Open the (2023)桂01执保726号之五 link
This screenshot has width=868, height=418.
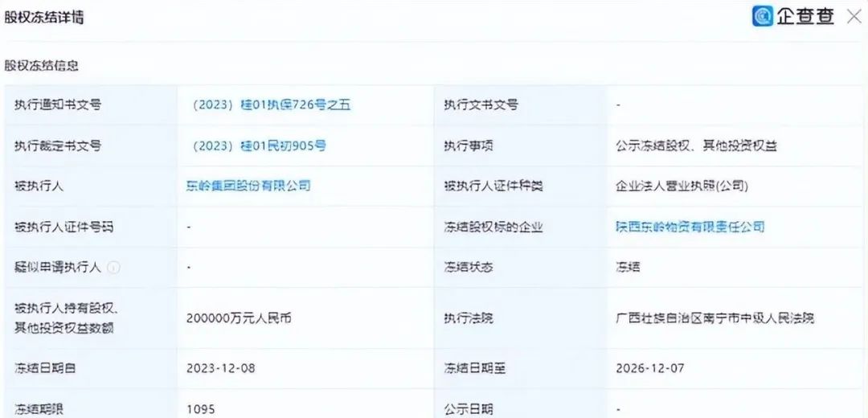pyautogui.click(x=268, y=104)
